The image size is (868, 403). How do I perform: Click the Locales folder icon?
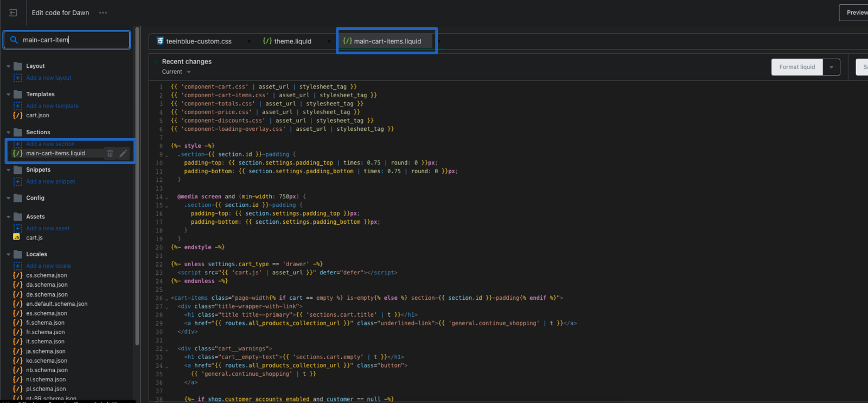18,254
